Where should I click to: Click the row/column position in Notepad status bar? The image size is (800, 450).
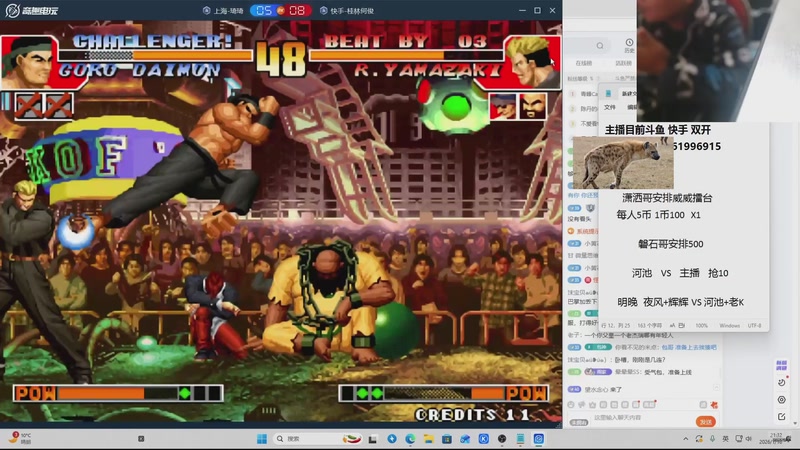pyautogui.click(x=617, y=326)
